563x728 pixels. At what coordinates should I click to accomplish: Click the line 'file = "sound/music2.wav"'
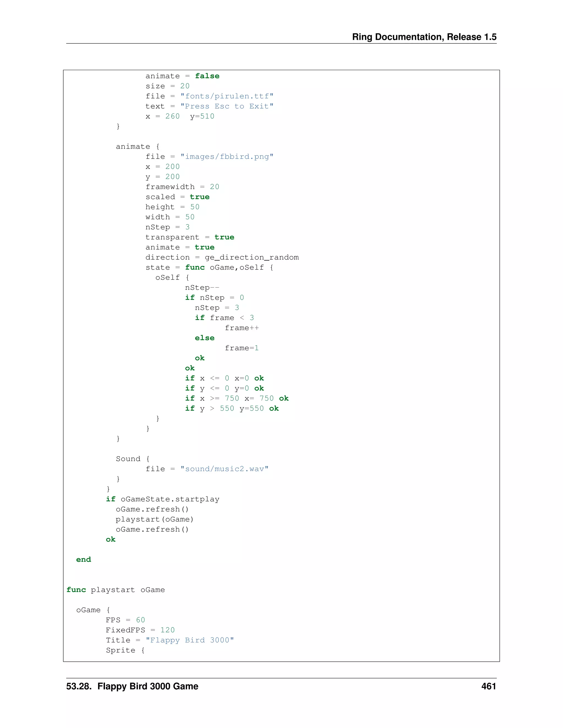[207, 469]
